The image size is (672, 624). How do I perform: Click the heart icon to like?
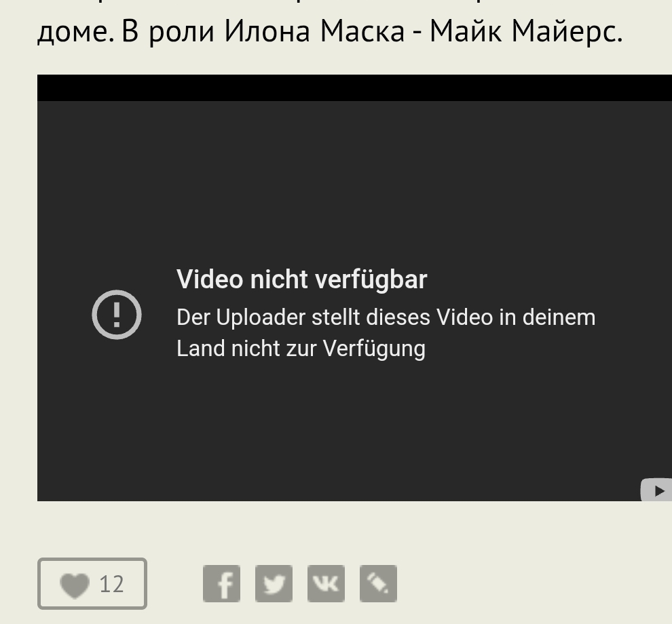[75, 585]
